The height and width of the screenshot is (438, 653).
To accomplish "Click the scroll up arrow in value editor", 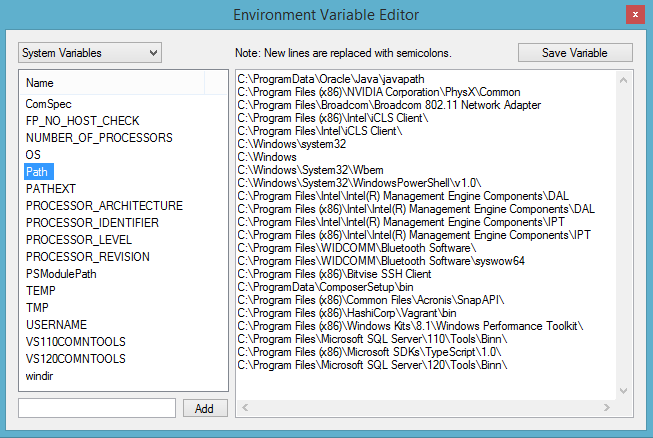I will click(x=625, y=77).
